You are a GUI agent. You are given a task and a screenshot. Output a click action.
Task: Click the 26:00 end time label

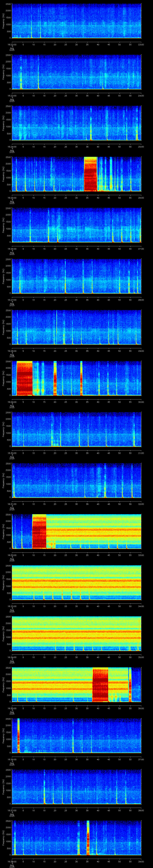click(x=141, y=197)
